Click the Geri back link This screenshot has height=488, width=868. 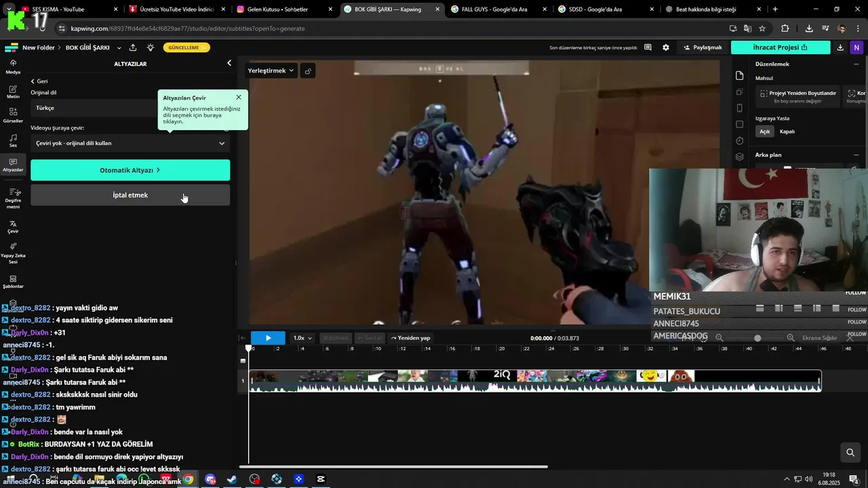coord(39,81)
